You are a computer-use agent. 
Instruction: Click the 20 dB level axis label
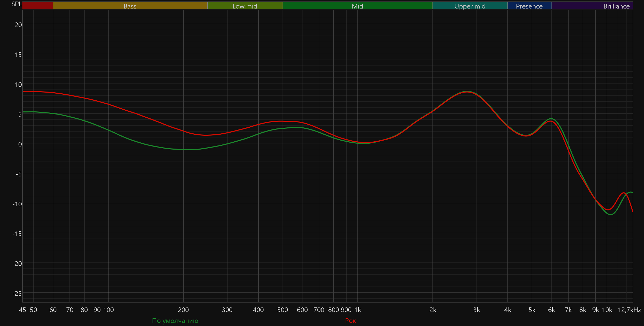[x=18, y=25]
